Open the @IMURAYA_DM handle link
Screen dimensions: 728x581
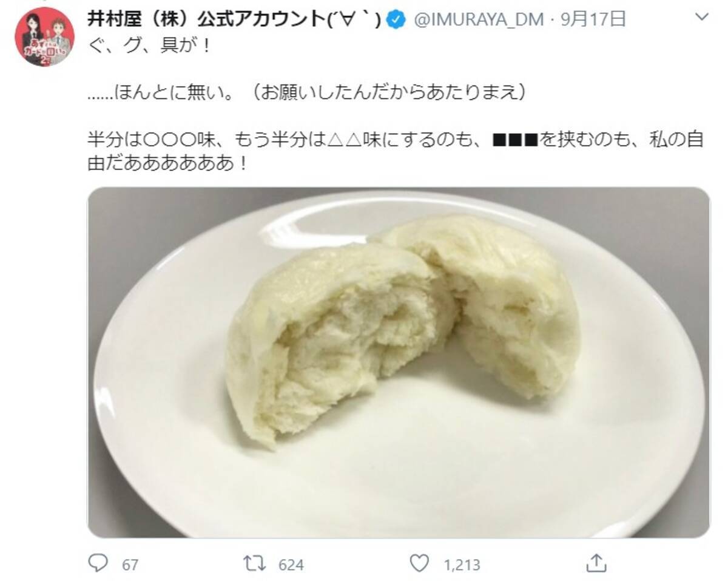[479, 20]
